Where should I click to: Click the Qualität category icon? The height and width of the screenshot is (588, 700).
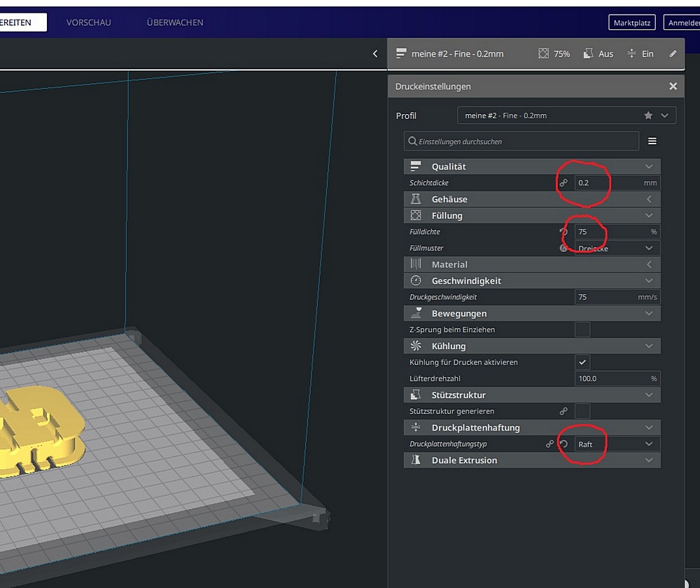click(416, 167)
